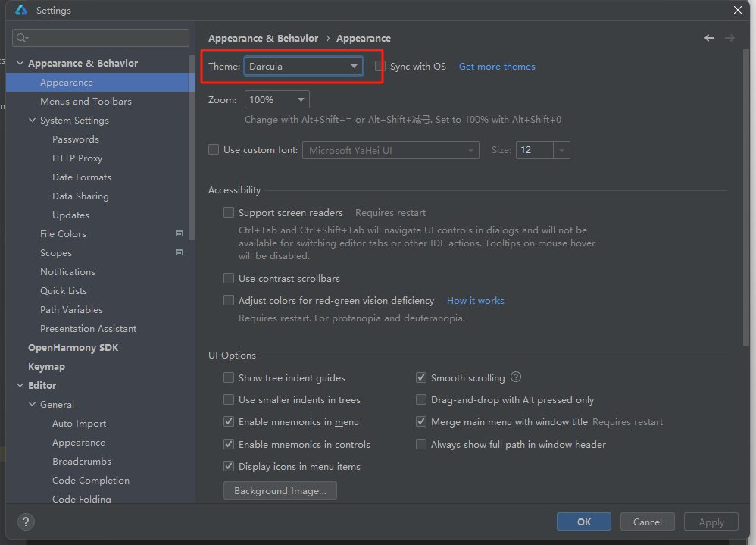Enable Always show full path in window header
The height and width of the screenshot is (545, 756).
pyautogui.click(x=421, y=444)
